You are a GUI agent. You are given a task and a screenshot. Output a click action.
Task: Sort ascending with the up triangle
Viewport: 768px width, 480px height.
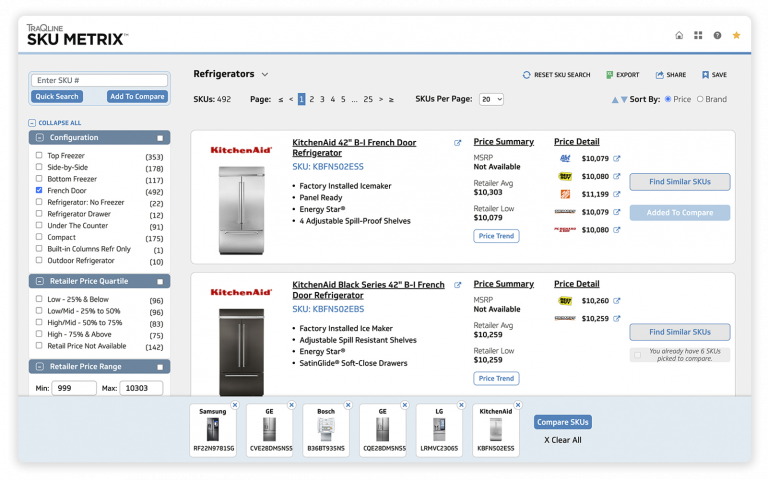click(615, 100)
